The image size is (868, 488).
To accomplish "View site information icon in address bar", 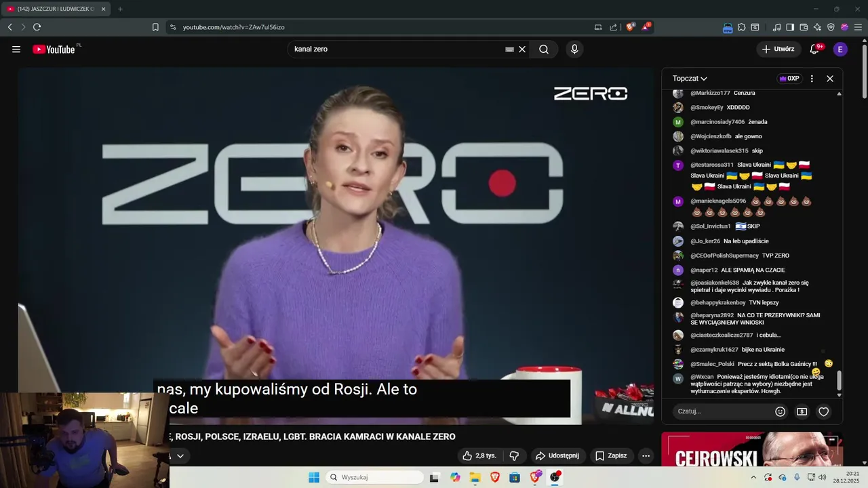I will tap(173, 27).
